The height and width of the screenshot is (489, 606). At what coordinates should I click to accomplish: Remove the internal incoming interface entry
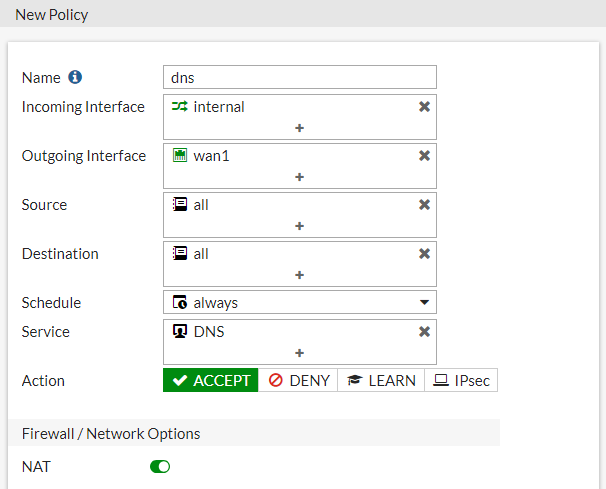[x=424, y=106]
